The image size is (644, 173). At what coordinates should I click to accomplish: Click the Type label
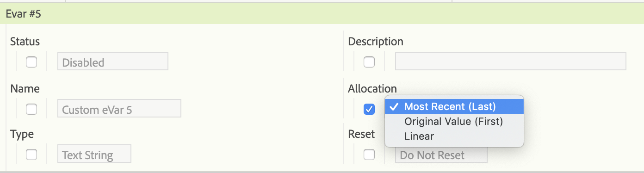pyautogui.click(x=22, y=135)
